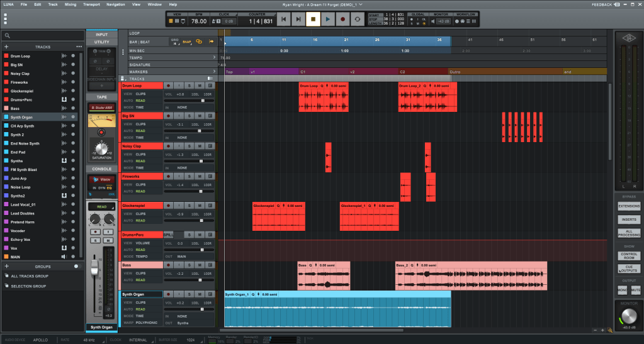The height and width of the screenshot is (344, 644).
Task: Click the SPILL button on Drums+Perc
Action: pyautogui.click(x=168, y=235)
